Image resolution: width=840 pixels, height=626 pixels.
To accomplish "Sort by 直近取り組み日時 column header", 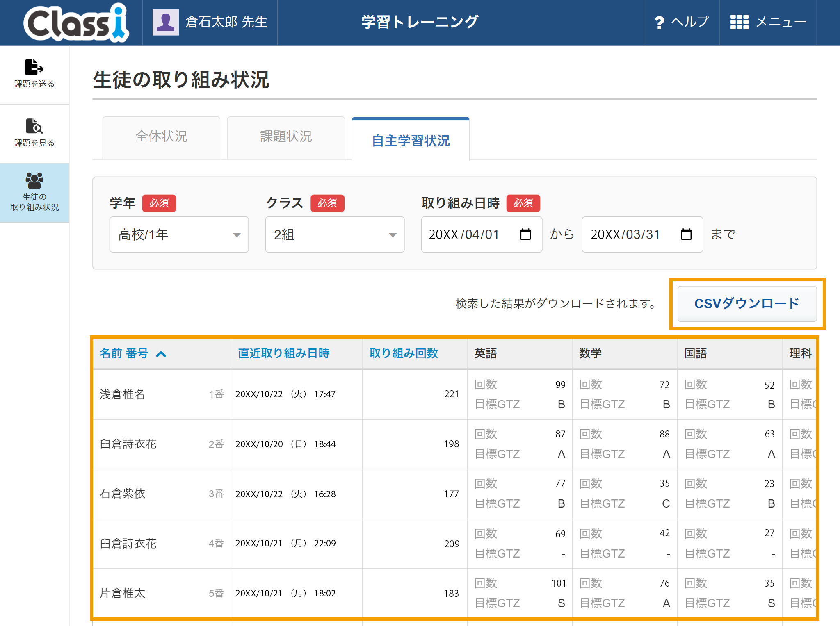I will [x=284, y=353].
